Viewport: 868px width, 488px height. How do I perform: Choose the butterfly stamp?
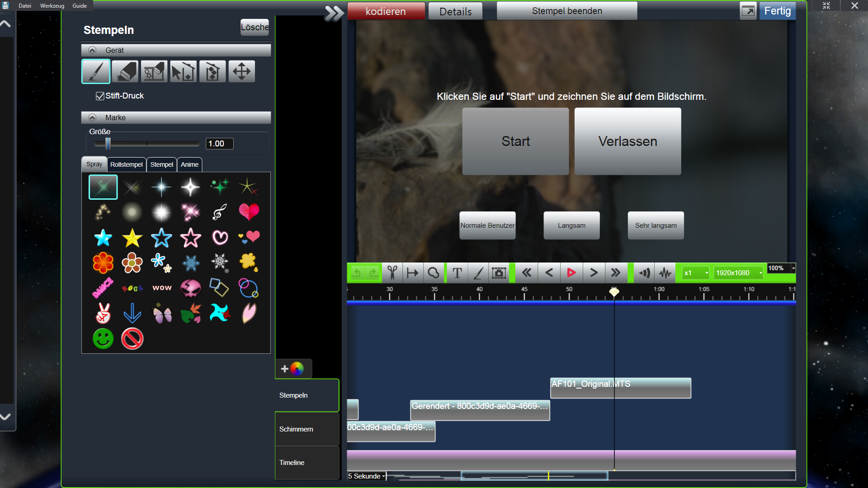pos(162,314)
